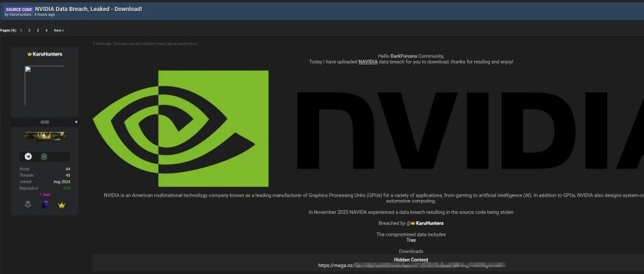Click the pink 1 Year badge text

[x=45, y=195]
